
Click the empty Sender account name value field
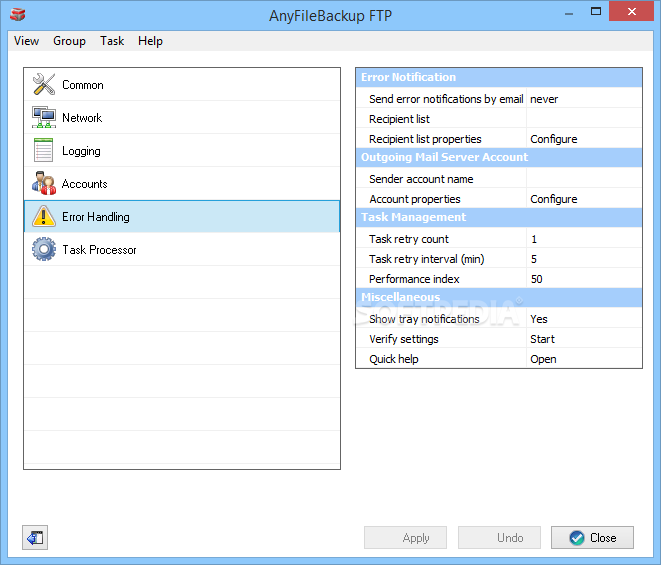coord(584,179)
